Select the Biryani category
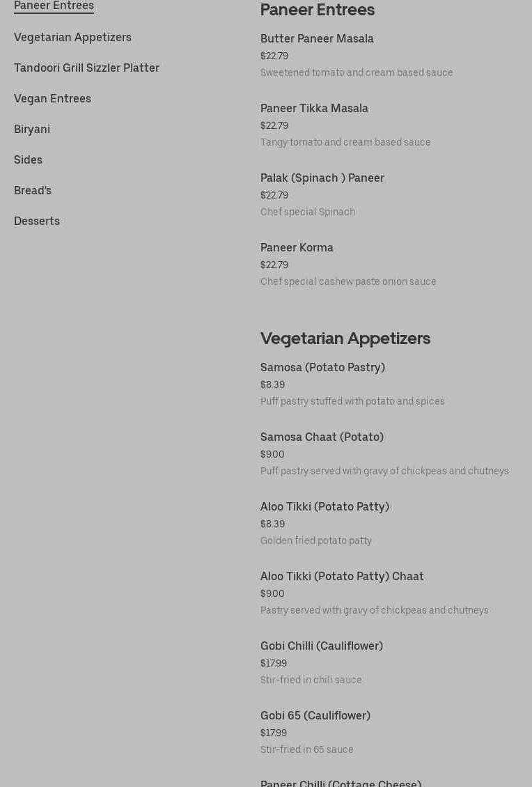The height and width of the screenshot is (787, 532). [x=32, y=129]
